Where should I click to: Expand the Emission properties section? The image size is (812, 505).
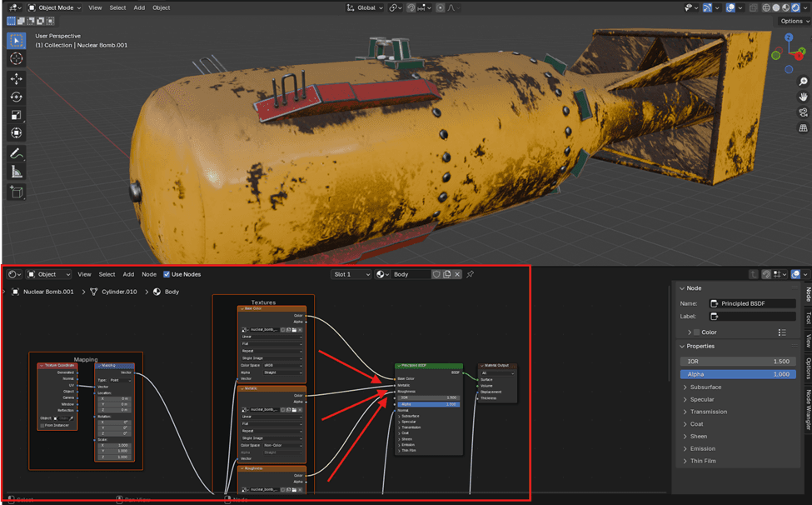point(705,448)
